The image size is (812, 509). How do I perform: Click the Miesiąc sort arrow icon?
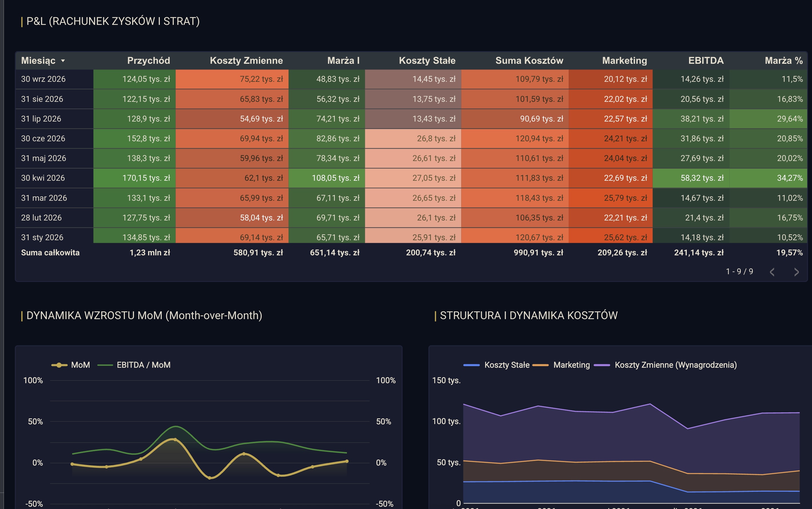(x=63, y=61)
